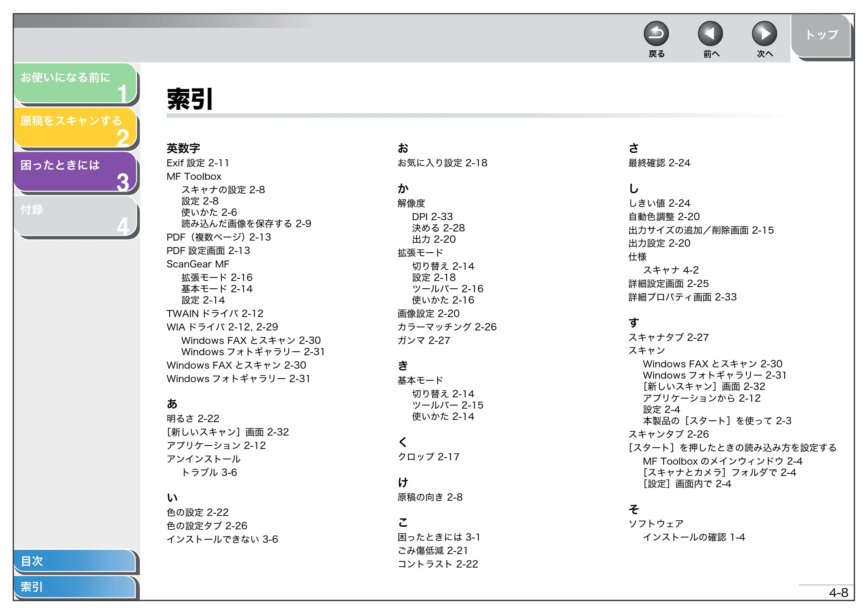868x614 pixels.
Task: Open entry 決める 2-28
Action: (x=438, y=228)
